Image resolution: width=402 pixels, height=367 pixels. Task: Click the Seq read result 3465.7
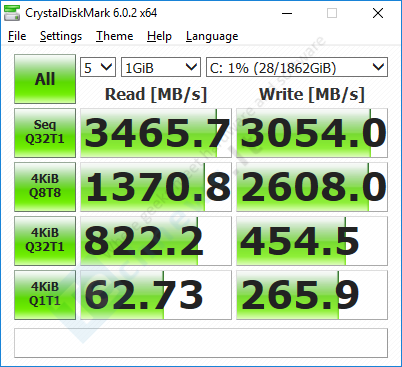point(156,133)
